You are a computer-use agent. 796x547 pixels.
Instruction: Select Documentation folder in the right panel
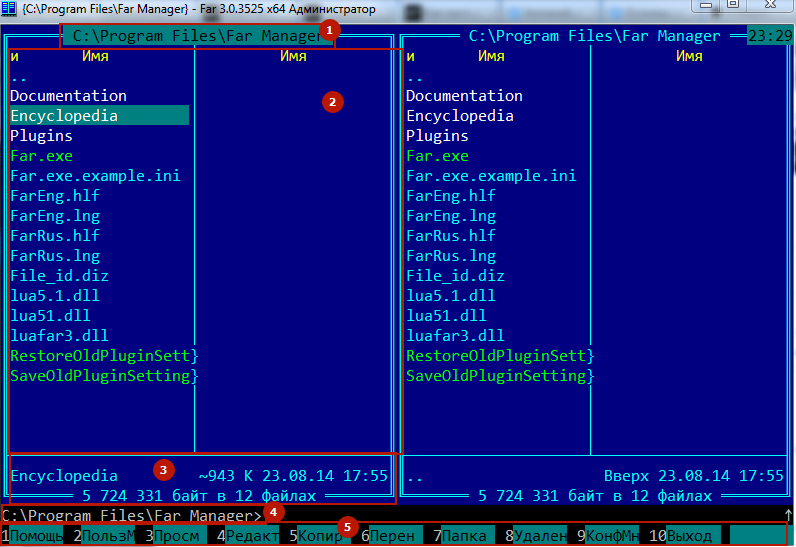pos(465,96)
